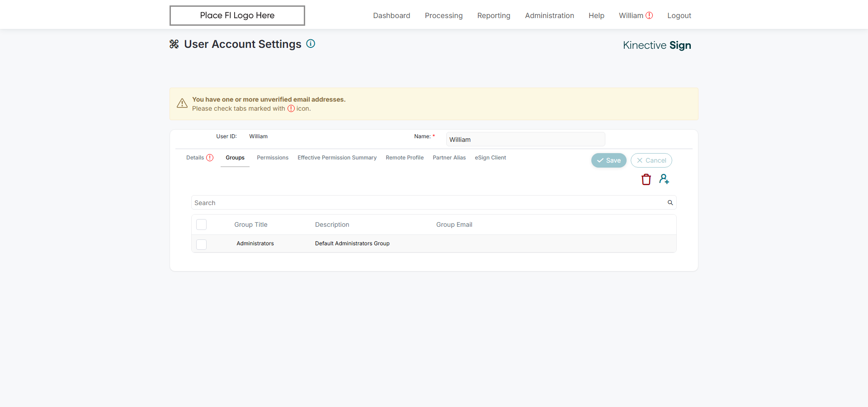Open the Administration menu

(x=549, y=16)
